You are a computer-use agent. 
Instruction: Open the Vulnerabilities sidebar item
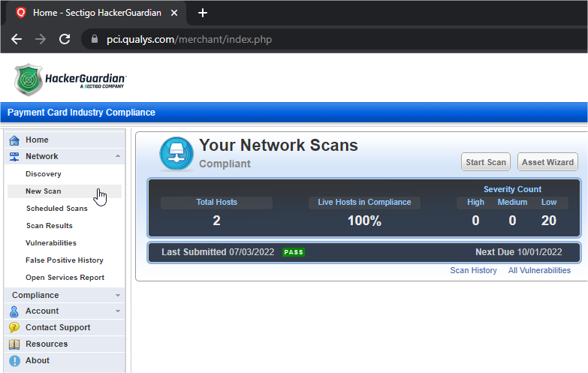pyautogui.click(x=51, y=243)
